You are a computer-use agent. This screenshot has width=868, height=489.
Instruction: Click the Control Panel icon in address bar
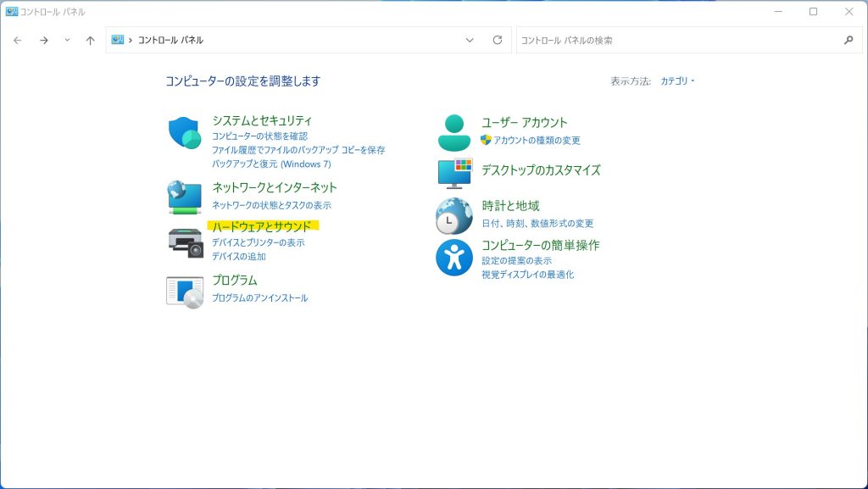[117, 40]
